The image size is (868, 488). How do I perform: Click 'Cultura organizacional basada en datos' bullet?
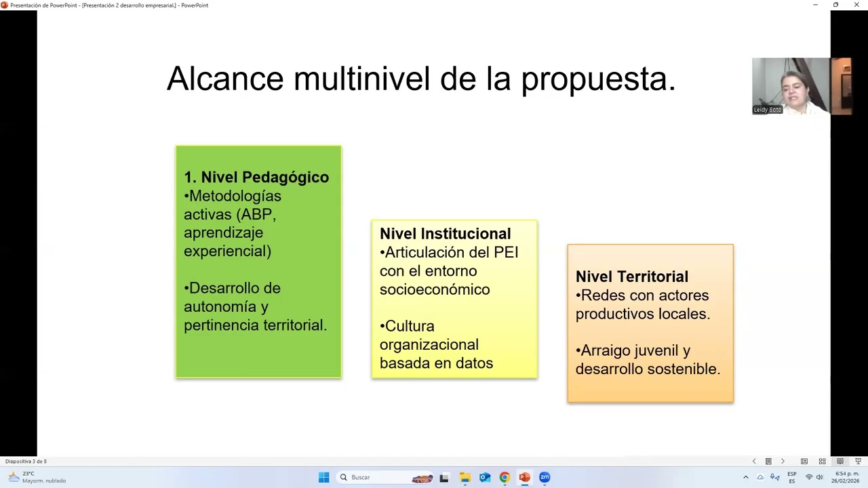click(x=436, y=344)
